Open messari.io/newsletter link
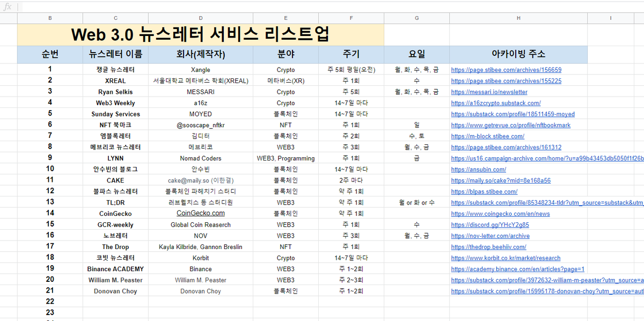 (489, 92)
